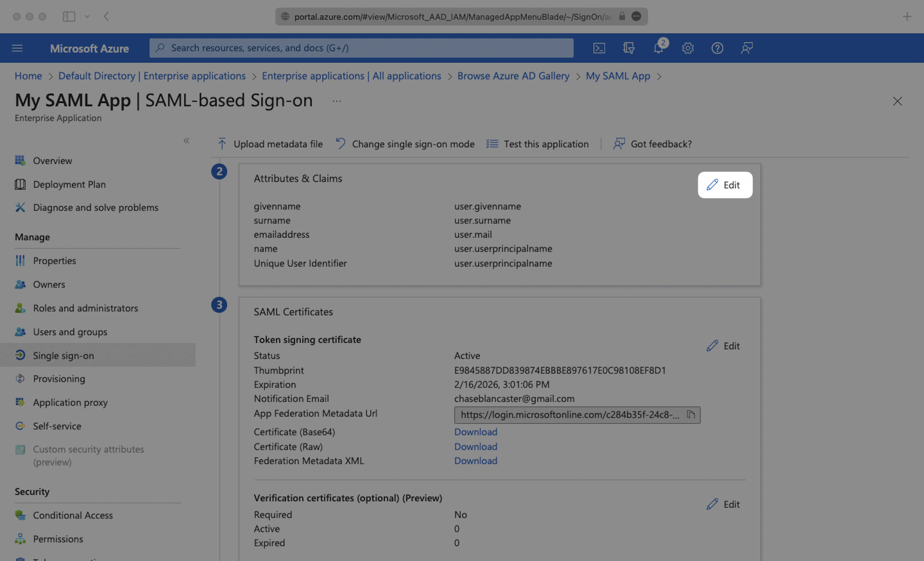This screenshot has height=561, width=924.
Task: Expand the browser sidebar dropdown arrow
Action: [x=87, y=17]
